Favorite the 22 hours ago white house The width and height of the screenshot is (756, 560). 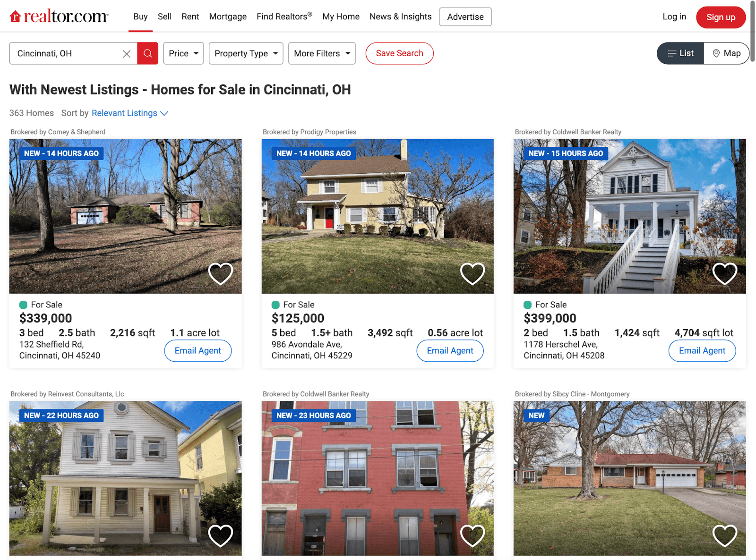(x=221, y=535)
